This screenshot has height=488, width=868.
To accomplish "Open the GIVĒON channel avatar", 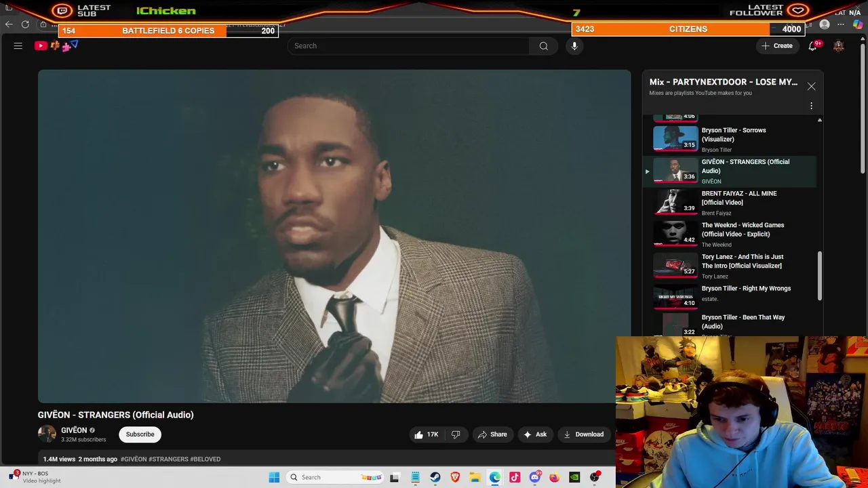I will click(47, 434).
